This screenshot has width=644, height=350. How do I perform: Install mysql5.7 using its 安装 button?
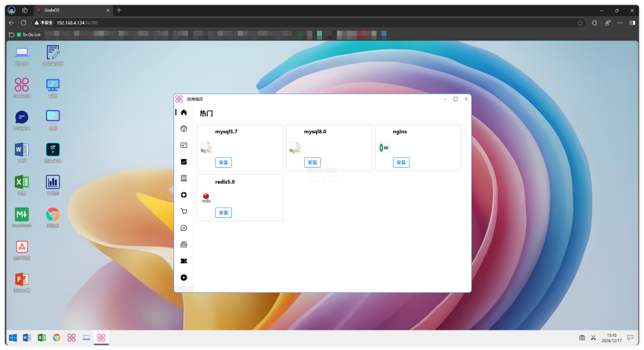pyautogui.click(x=223, y=162)
